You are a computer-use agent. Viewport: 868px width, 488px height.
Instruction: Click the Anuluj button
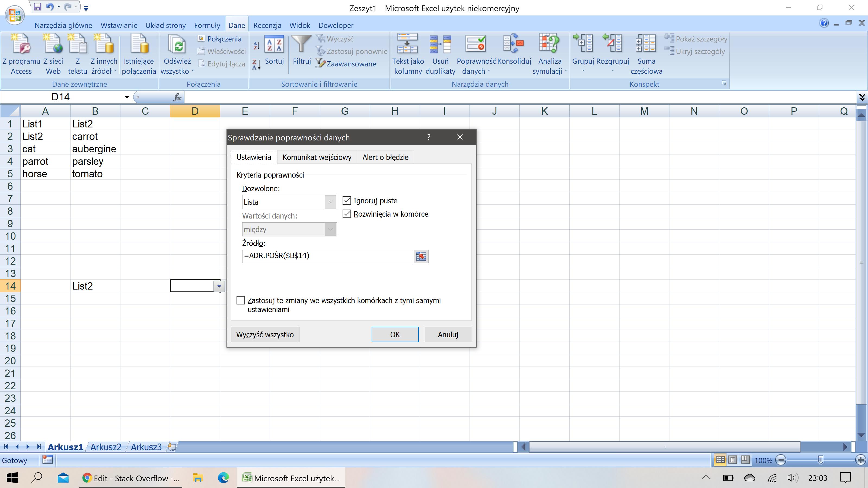[x=448, y=335]
